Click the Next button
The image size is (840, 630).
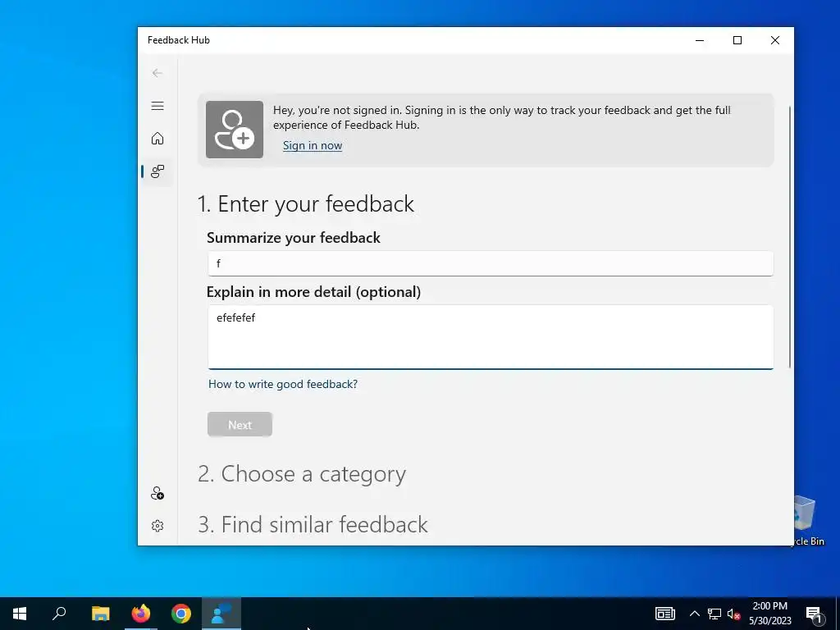click(x=240, y=424)
